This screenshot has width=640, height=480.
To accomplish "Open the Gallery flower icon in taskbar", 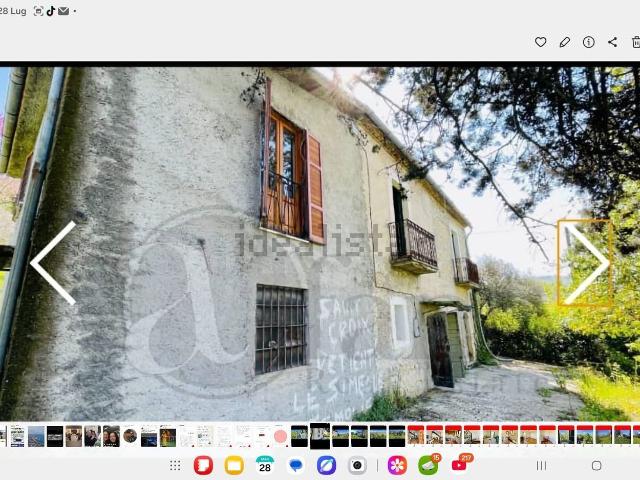I will pos(397,465).
